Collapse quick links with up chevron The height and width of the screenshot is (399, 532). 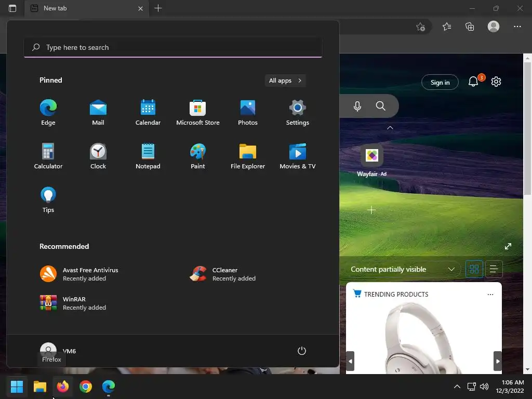390,128
